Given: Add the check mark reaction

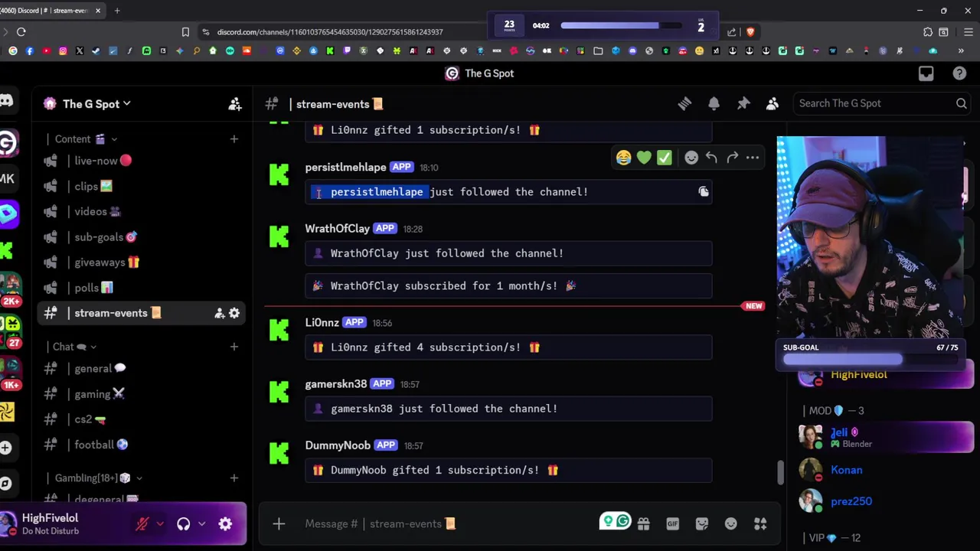Looking at the screenshot, I should 664,158.
